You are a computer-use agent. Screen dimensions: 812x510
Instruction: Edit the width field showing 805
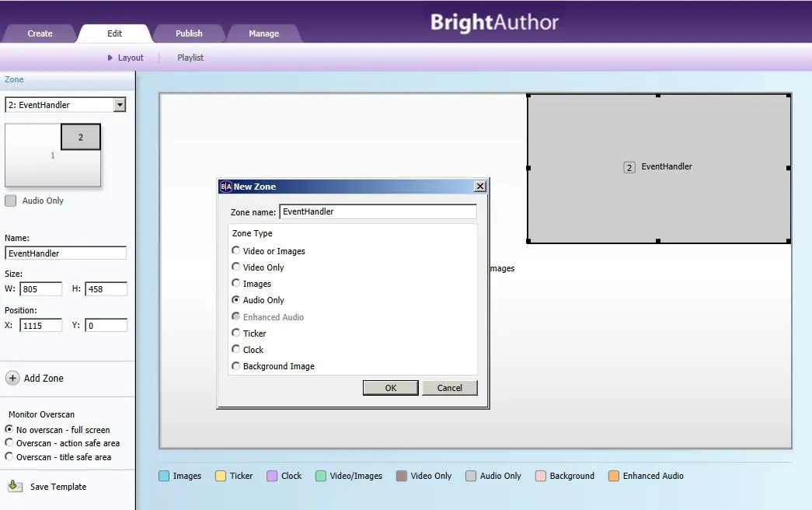pos(41,288)
